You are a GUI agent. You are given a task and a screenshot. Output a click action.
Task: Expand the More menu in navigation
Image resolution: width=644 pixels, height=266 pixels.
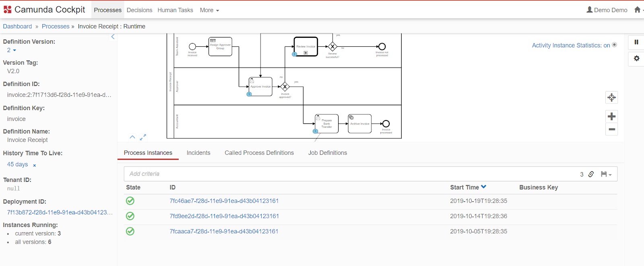click(209, 10)
